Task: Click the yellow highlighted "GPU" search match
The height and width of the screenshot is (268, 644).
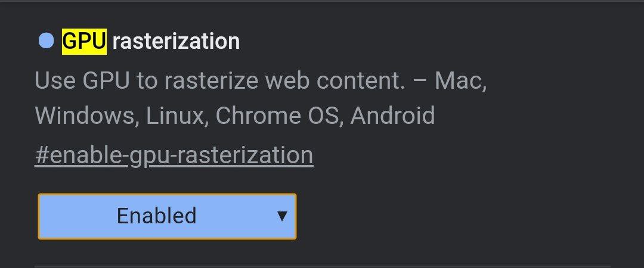Action: (84, 41)
